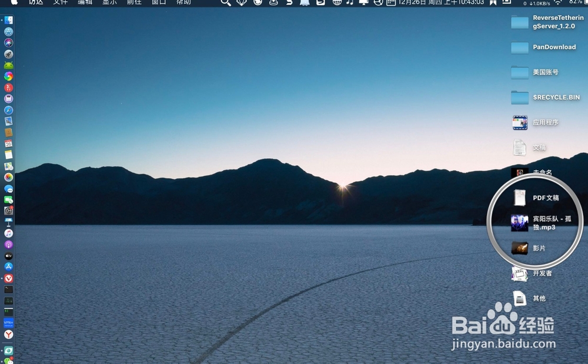Open Podcasts from the Dock
Image resolution: width=588 pixels, height=364 pixels.
point(9,245)
